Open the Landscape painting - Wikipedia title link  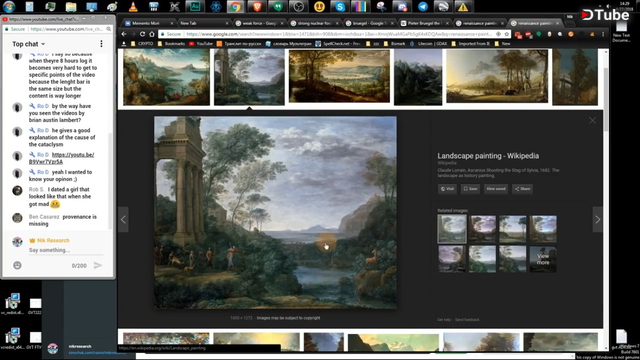pyautogui.click(x=488, y=156)
